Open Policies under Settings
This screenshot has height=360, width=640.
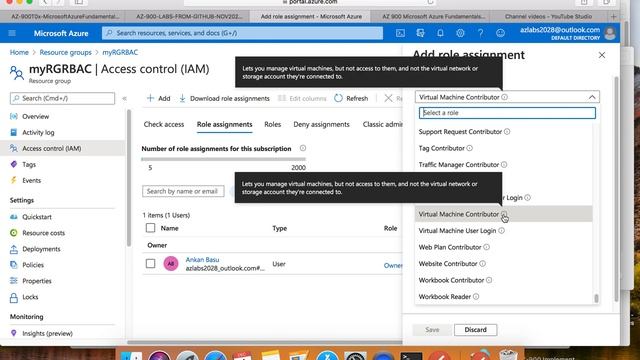point(33,265)
